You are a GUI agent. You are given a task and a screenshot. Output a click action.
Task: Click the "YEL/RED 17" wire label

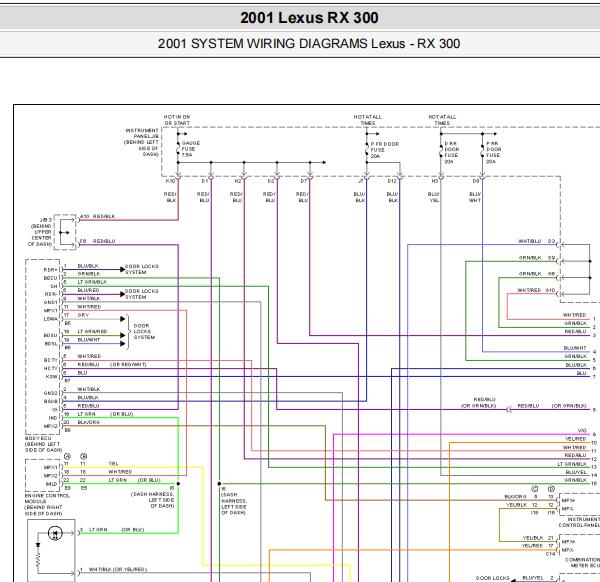[538, 546]
